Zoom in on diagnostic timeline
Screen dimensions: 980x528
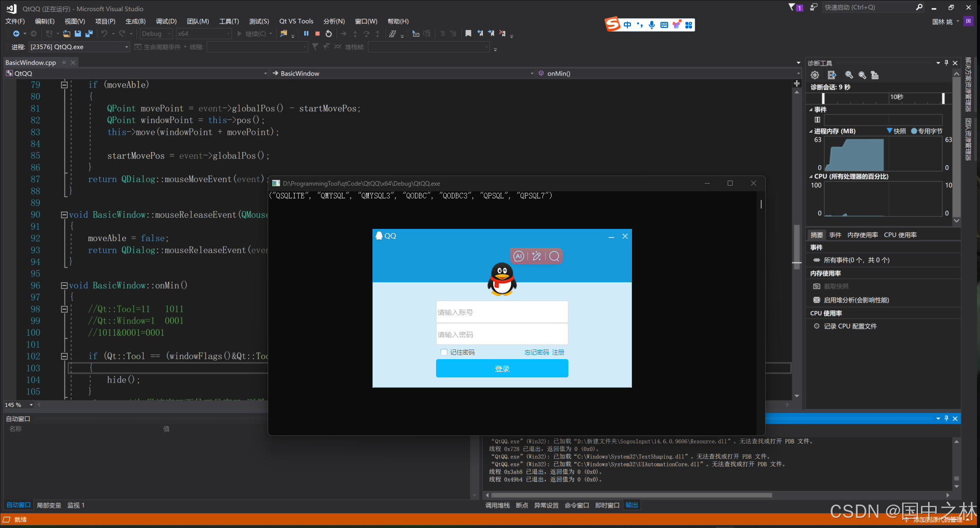click(849, 75)
